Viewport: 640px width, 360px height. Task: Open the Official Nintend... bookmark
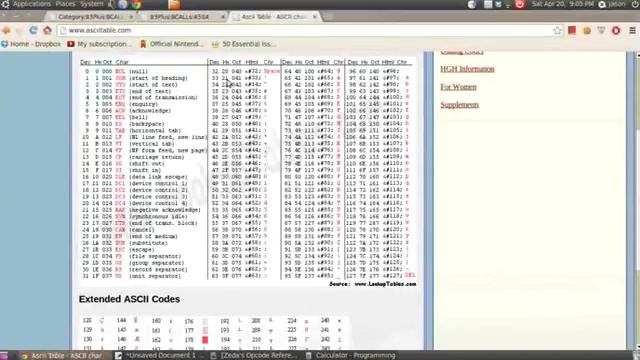[x=171, y=44]
